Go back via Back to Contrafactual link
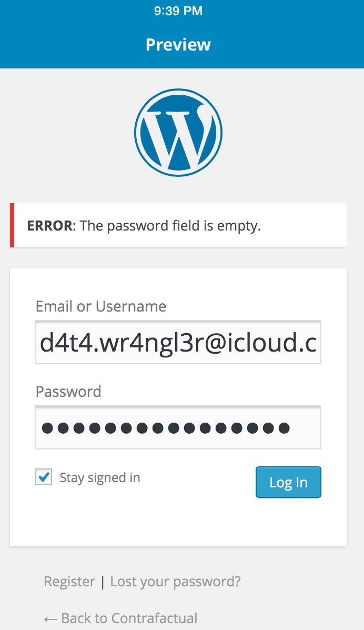 click(x=129, y=618)
